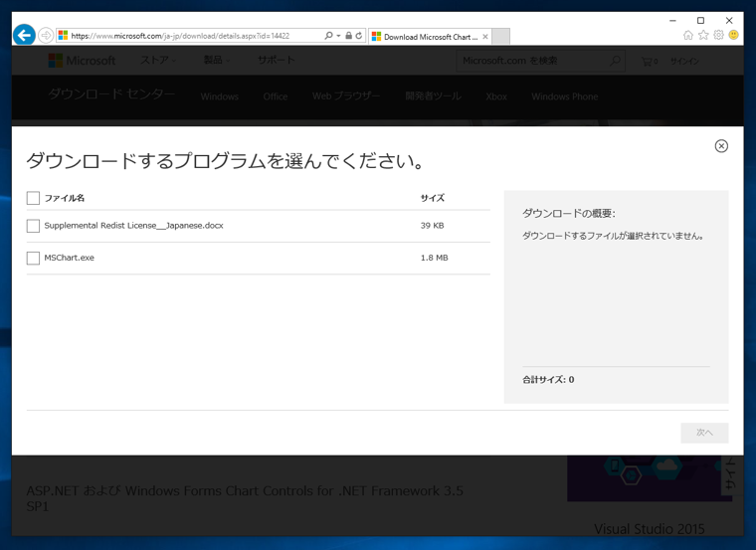756x550 pixels.
Task: Click the Supplemental Redist License__Japanese.docx filename
Action: [133, 226]
